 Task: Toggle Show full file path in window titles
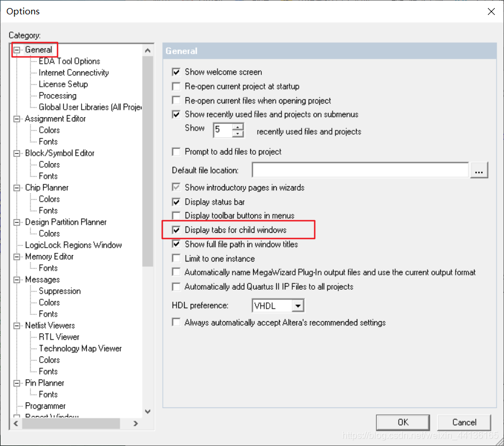pos(176,244)
